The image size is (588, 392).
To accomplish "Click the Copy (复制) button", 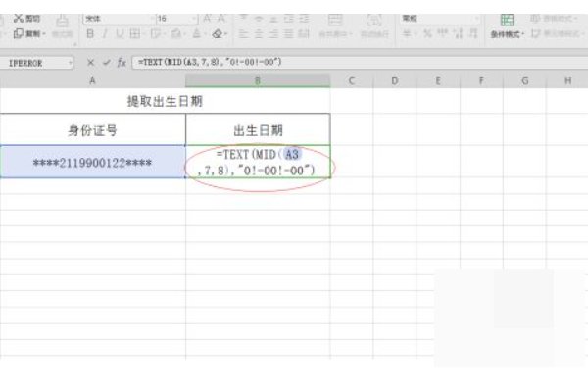I will pyautogui.click(x=26, y=33).
